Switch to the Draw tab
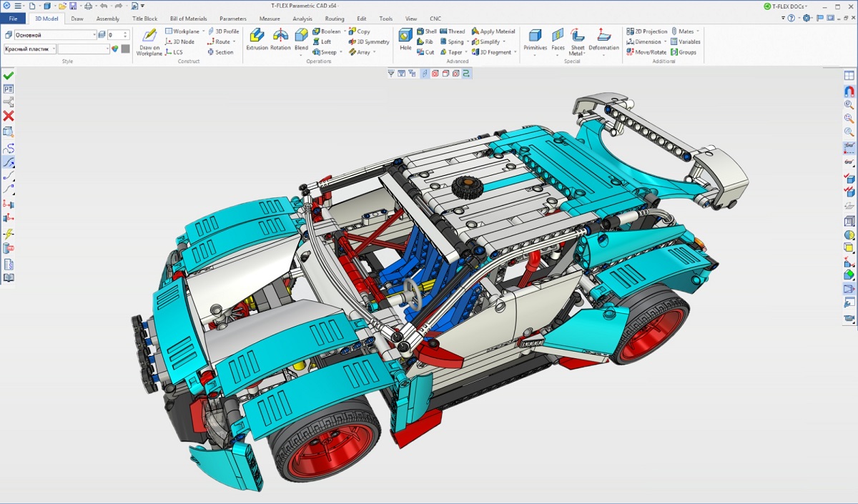This screenshot has width=858, height=504. [x=77, y=19]
